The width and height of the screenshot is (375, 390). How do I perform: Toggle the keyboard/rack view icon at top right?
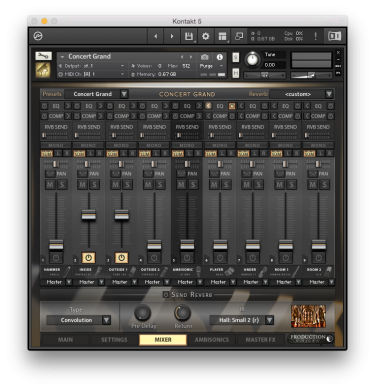point(334,36)
